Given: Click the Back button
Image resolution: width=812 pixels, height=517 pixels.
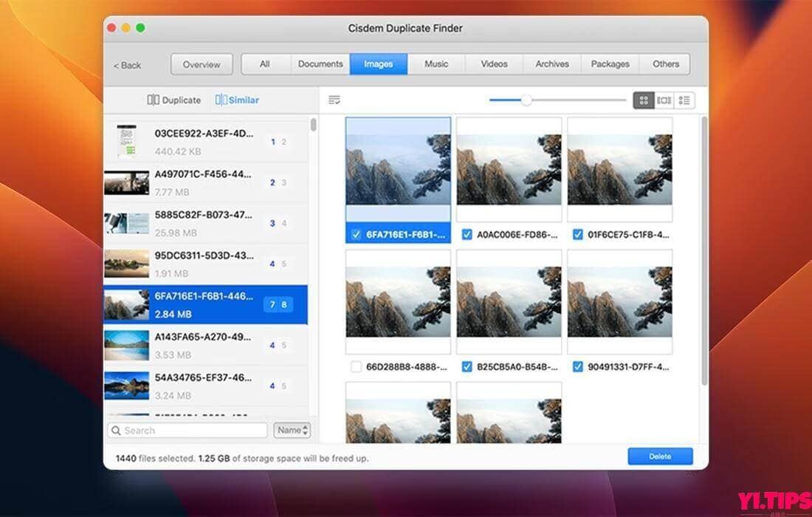Looking at the screenshot, I should point(126,65).
